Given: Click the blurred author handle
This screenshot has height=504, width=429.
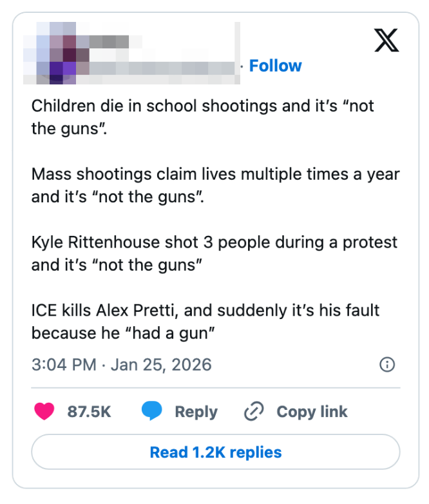Looking at the screenshot, I should point(161,67).
